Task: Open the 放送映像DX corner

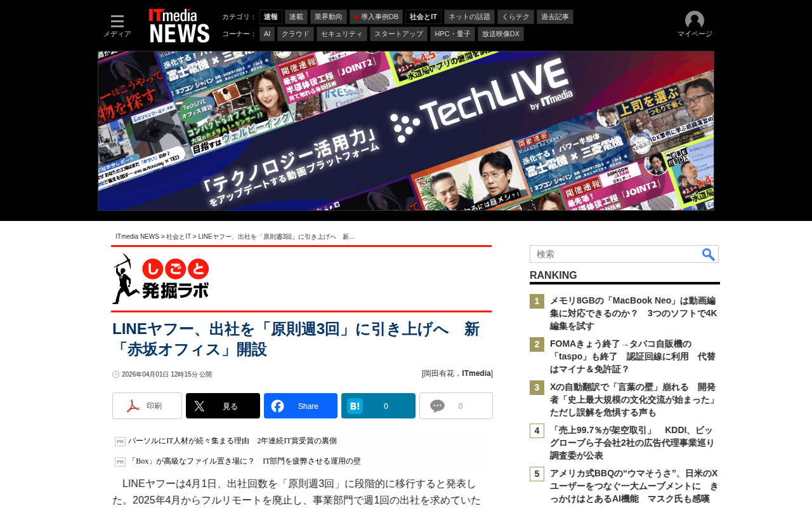Action: (x=501, y=34)
